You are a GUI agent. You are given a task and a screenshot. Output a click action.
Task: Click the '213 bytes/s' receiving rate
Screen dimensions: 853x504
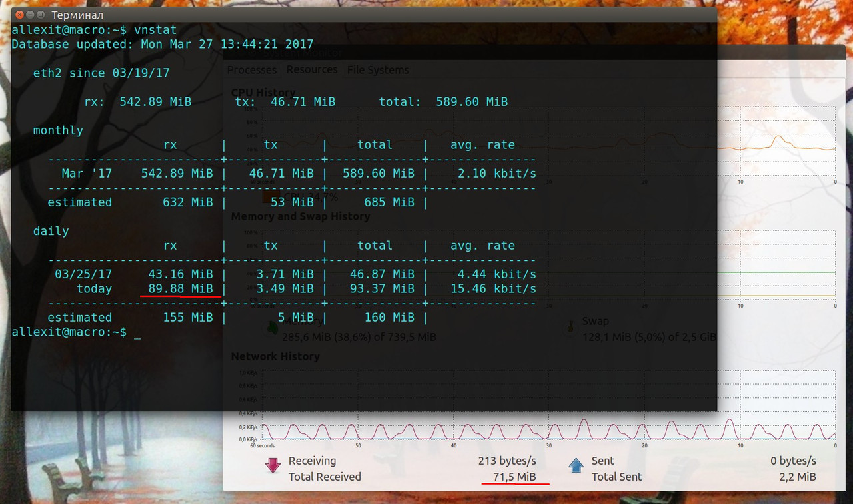click(x=507, y=461)
